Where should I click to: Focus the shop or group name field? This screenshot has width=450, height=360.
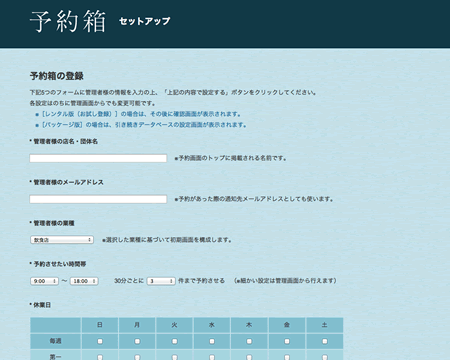coord(98,158)
